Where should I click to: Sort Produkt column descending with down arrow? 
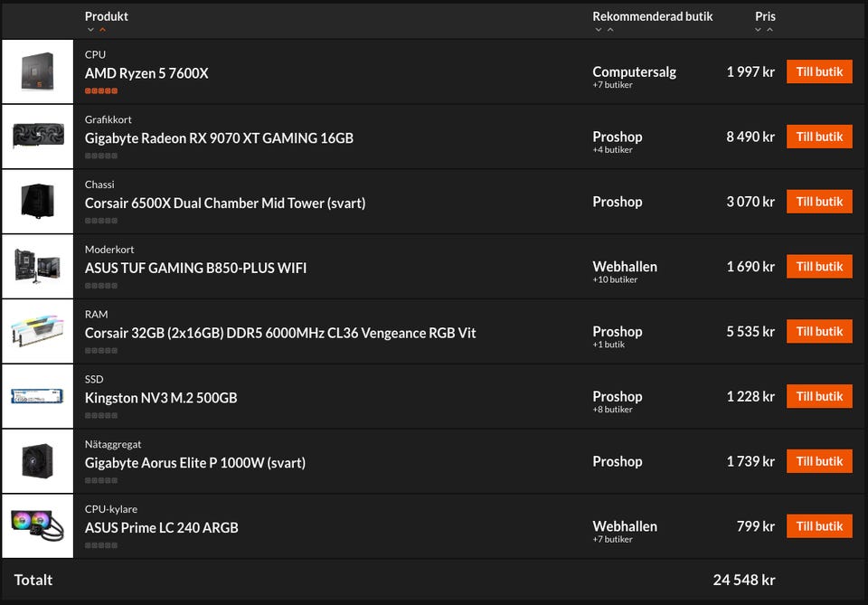click(90, 30)
